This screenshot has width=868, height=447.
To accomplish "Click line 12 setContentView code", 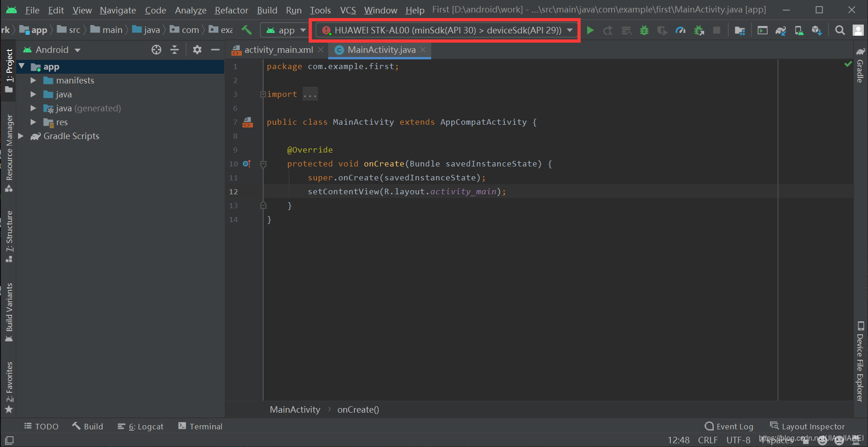I will (407, 192).
